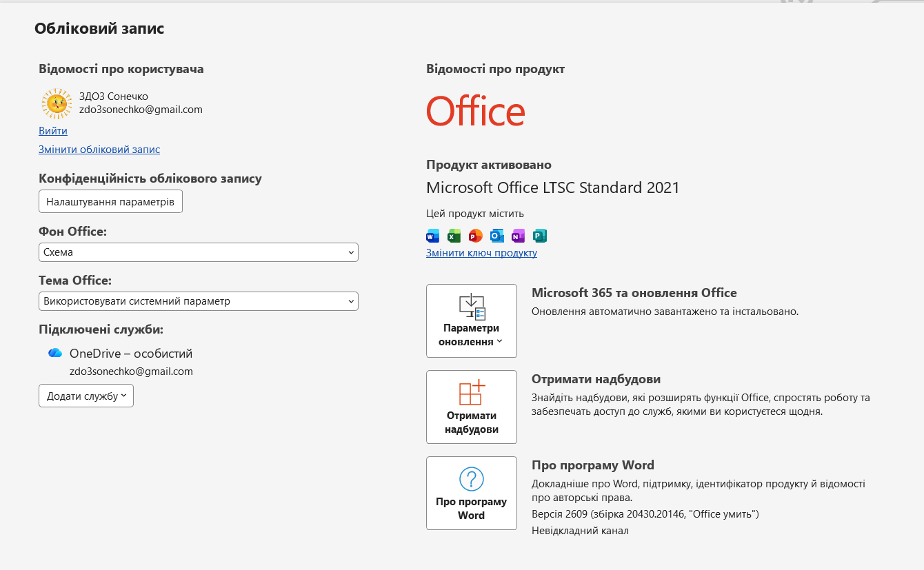Click the Версія 2609 build line
924x570 pixels.
[x=645, y=514]
